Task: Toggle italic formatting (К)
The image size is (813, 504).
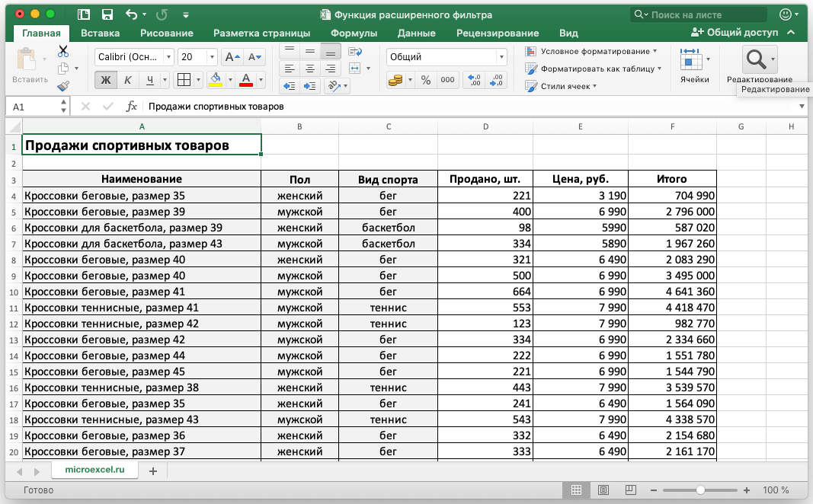Action: (127, 80)
